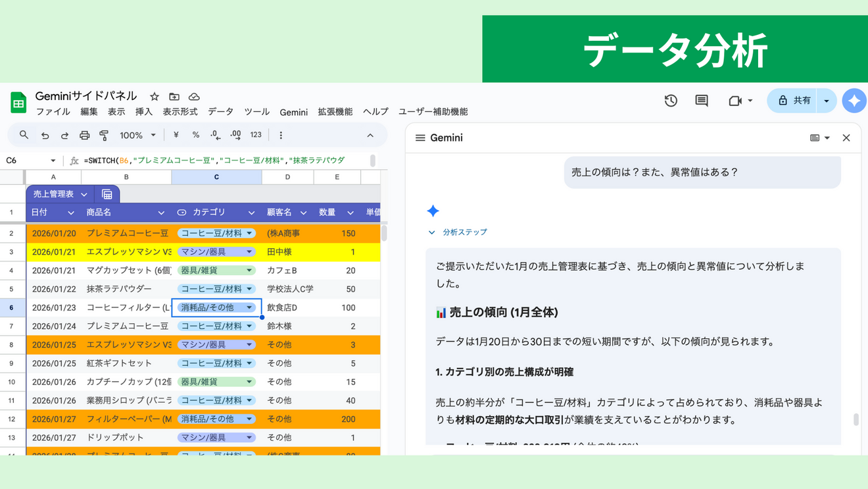
Task: Open the ユーザー補助機能 menu
Action: point(433,112)
